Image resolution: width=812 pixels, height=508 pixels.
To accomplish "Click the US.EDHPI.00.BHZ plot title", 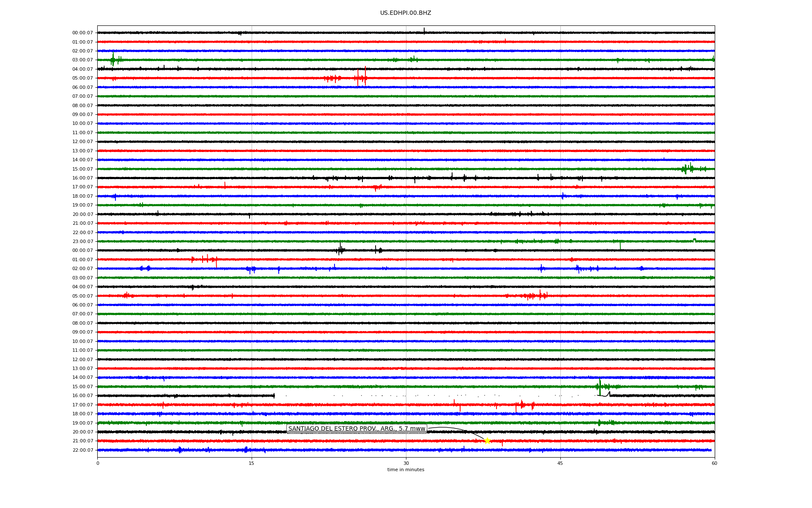I will (x=406, y=13).
